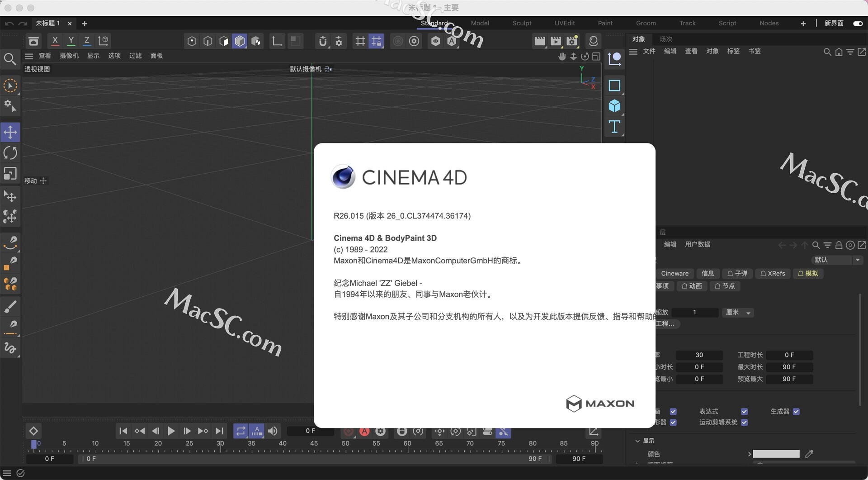Select the Move tool in left toolbar
This screenshot has width=868, height=480.
pyautogui.click(x=10, y=132)
